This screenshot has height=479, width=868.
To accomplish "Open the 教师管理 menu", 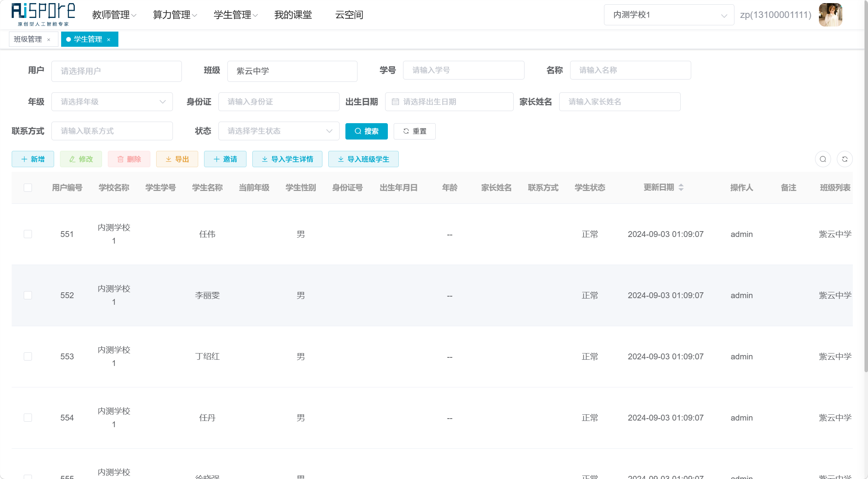I will point(114,15).
